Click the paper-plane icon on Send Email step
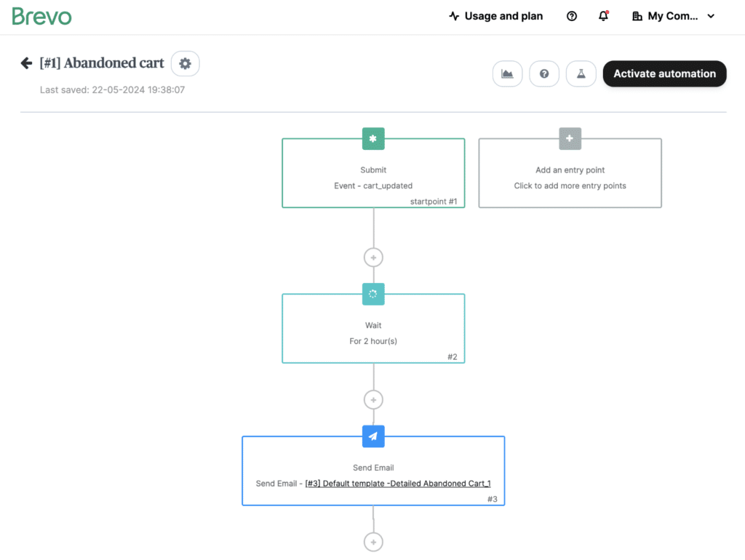 coord(373,436)
